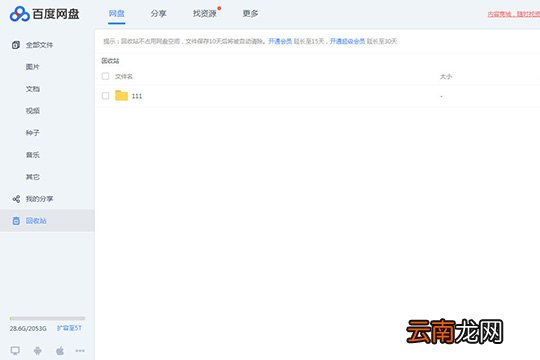Select 全部文件 in the sidebar
Screen dimensions: 540x360
click(39, 45)
